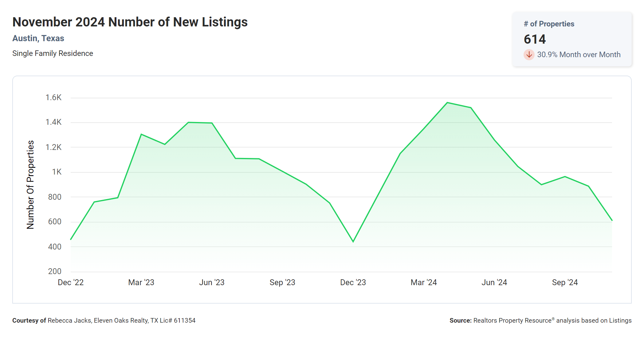
Task: Click the "1.6K" y-axis label
Action: (53, 98)
